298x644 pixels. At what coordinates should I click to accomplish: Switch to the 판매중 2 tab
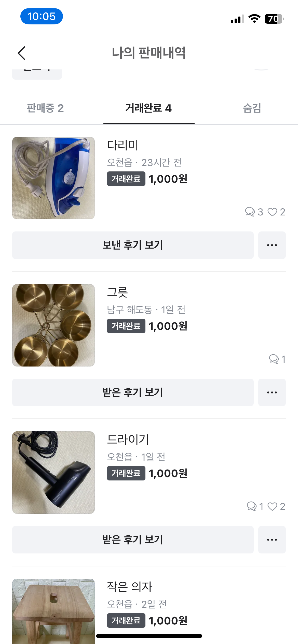(x=45, y=108)
